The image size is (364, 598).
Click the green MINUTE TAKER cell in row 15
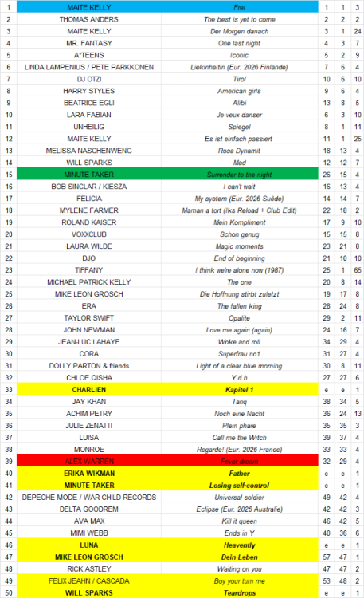pos(88,175)
